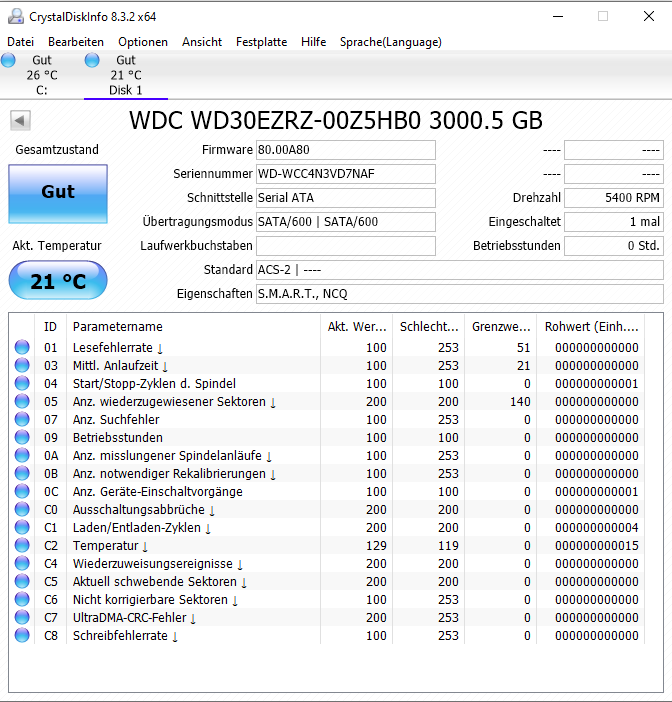This screenshot has width=672, height=702.
Task: Open the Sprache(Language) menu
Action: pyautogui.click(x=390, y=42)
